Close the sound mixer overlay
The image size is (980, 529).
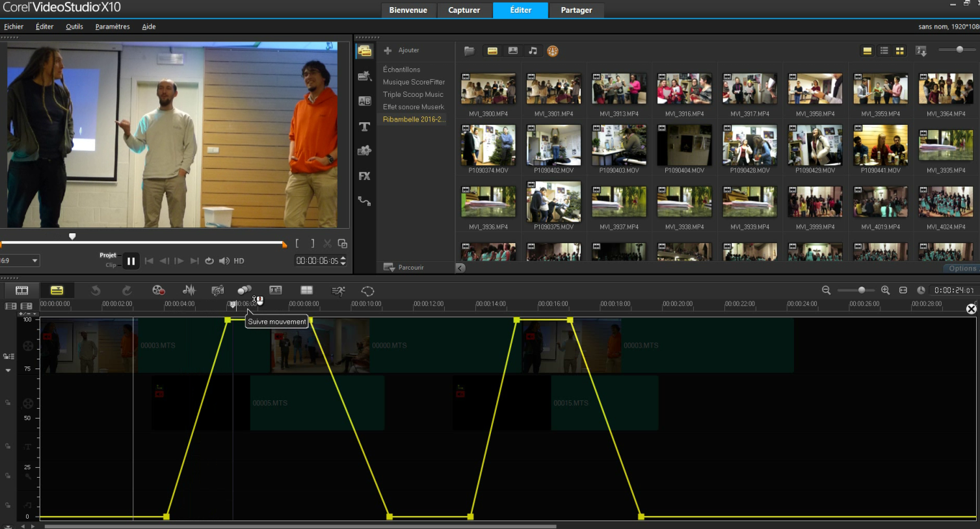pos(972,309)
